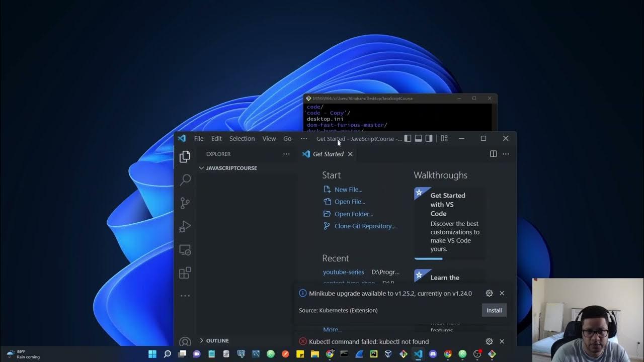The image size is (644, 362).
Task: Open the Windows Start menu
Action: tap(152, 354)
